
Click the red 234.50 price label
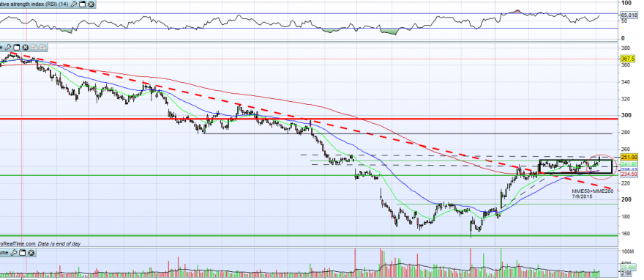pyautogui.click(x=629, y=174)
